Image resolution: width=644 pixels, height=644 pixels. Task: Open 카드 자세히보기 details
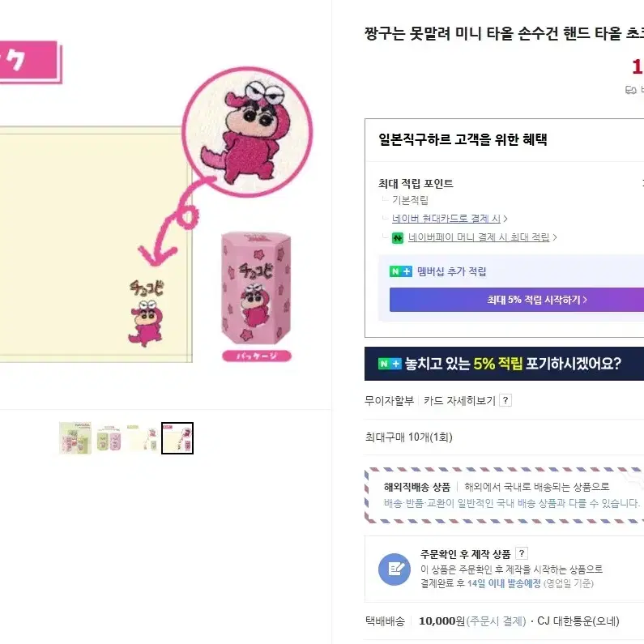[x=459, y=400]
